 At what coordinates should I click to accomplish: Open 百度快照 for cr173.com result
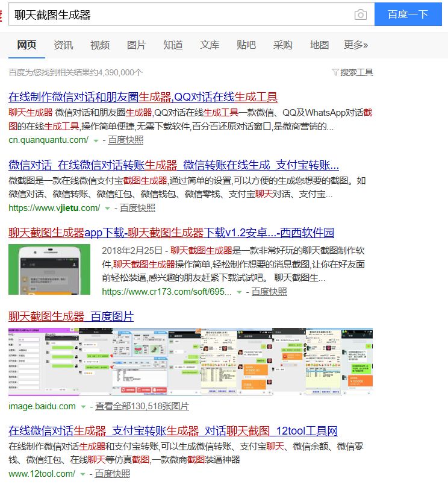coord(269,292)
